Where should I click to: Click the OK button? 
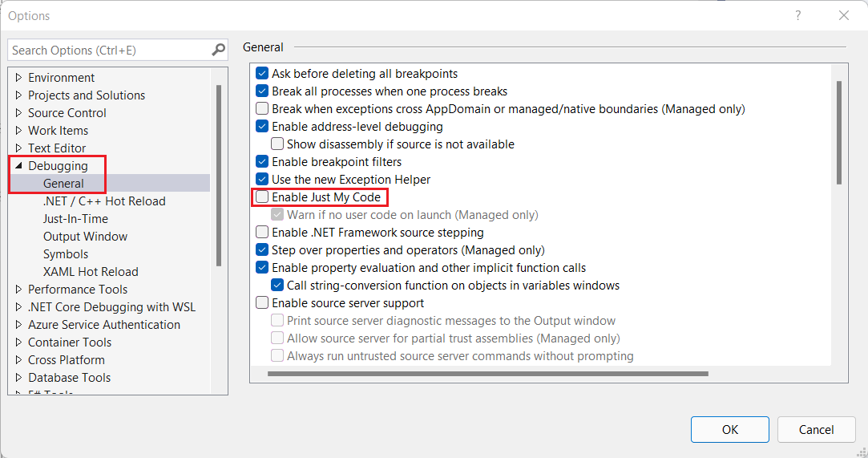729,430
